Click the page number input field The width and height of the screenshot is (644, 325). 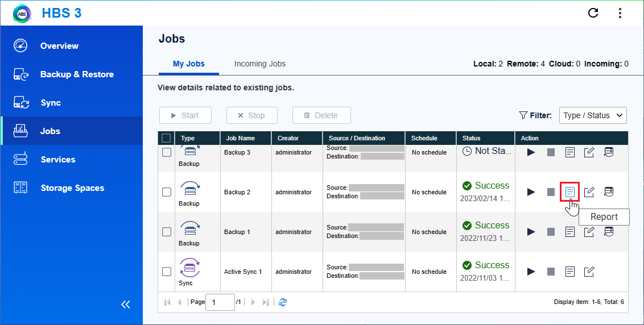pyautogui.click(x=220, y=302)
